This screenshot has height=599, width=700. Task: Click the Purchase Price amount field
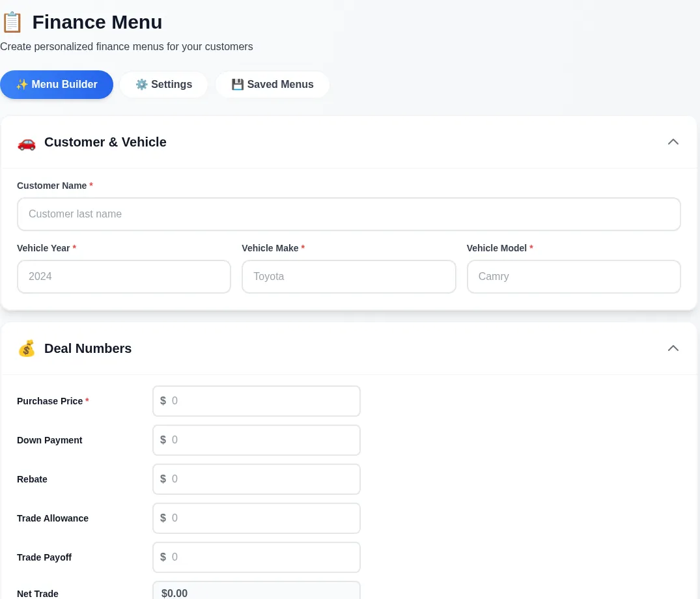[x=257, y=401]
